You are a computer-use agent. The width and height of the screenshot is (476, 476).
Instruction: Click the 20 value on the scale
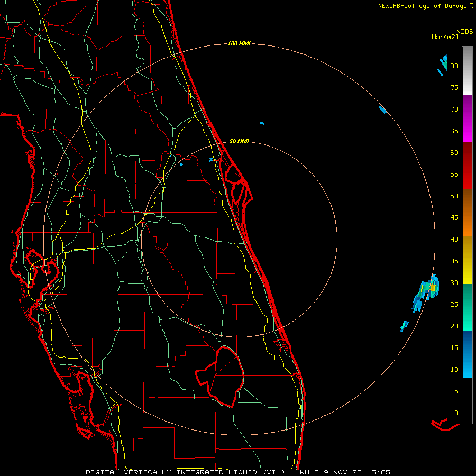454,326
